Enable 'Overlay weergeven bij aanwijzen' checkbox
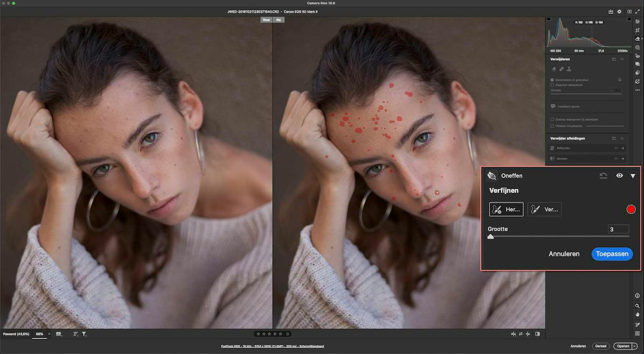This screenshot has height=354, width=644. pyautogui.click(x=552, y=119)
